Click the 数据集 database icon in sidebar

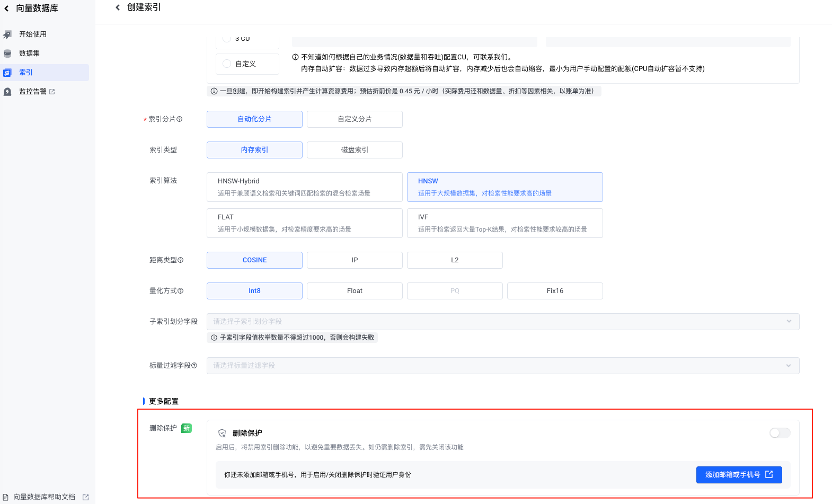(x=7, y=54)
